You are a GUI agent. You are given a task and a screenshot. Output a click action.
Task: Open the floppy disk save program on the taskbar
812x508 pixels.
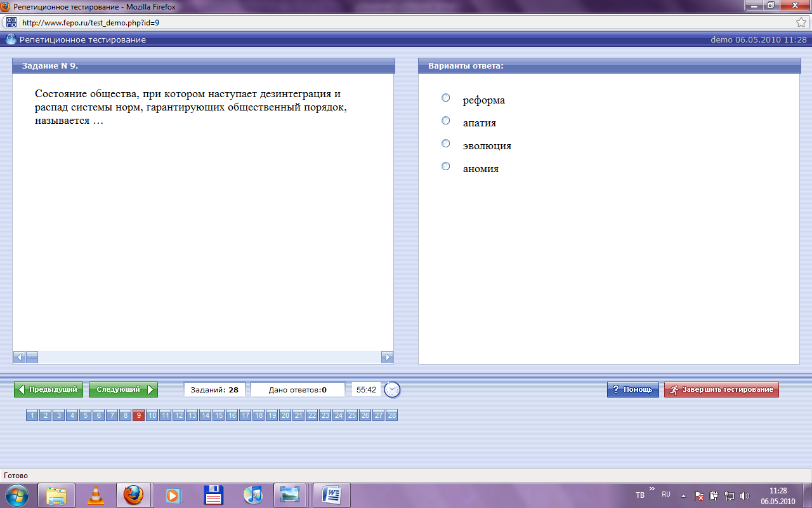pos(213,495)
